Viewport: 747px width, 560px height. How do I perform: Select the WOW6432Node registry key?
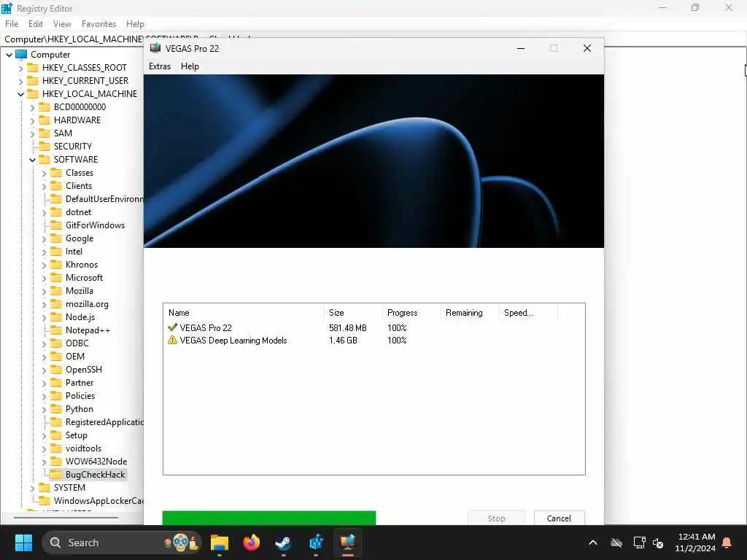pos(96,461)
